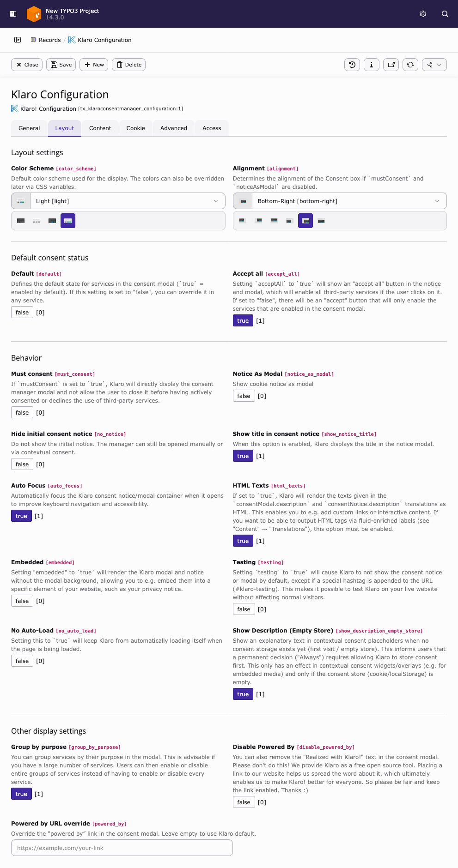The width and height of the screenshot is (458, 868).
Task: Open the Color Scheme dropdown
Action: tap(118, 201)
